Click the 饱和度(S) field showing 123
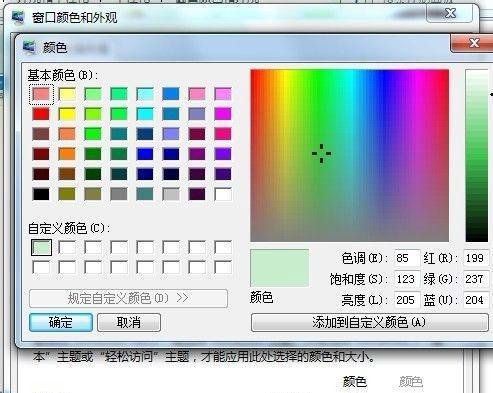Image resolution: width=493 pixels, height=393 pixels. tap(407, 279)
